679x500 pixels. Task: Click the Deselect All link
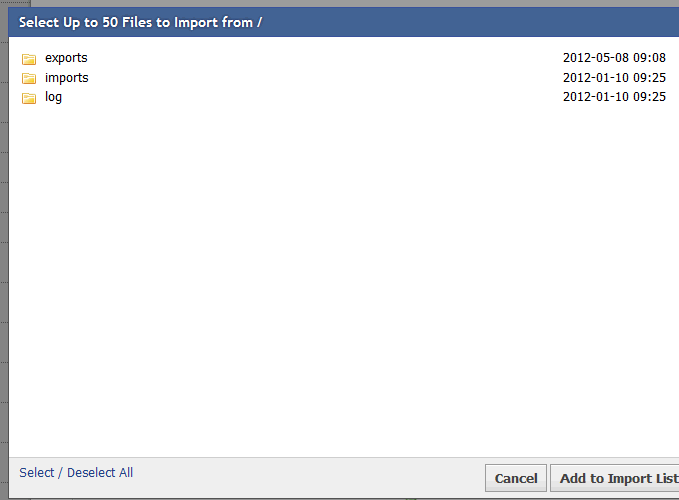pos(100,473)
